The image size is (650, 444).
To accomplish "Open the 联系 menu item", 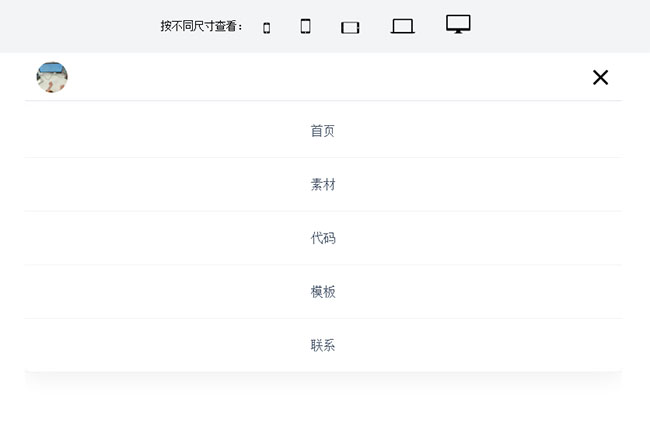I will click(322, 345).
